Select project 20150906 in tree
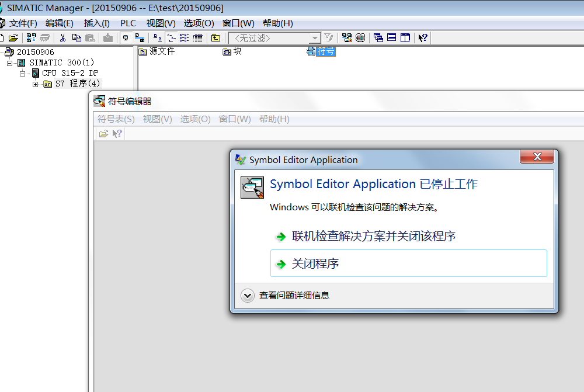The width and height of the screenshot is (584, 392). click(x=36, y=52)
